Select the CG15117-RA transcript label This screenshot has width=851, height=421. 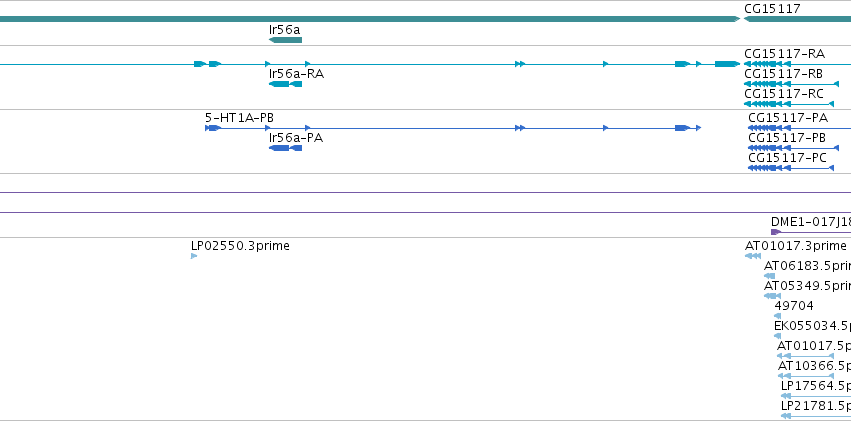tap(784, 54)
